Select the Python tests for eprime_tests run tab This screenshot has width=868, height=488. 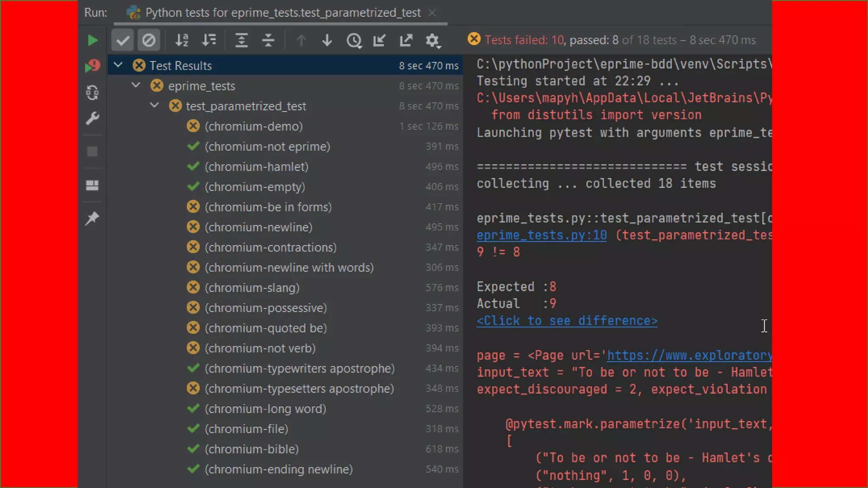click(282, 13)
